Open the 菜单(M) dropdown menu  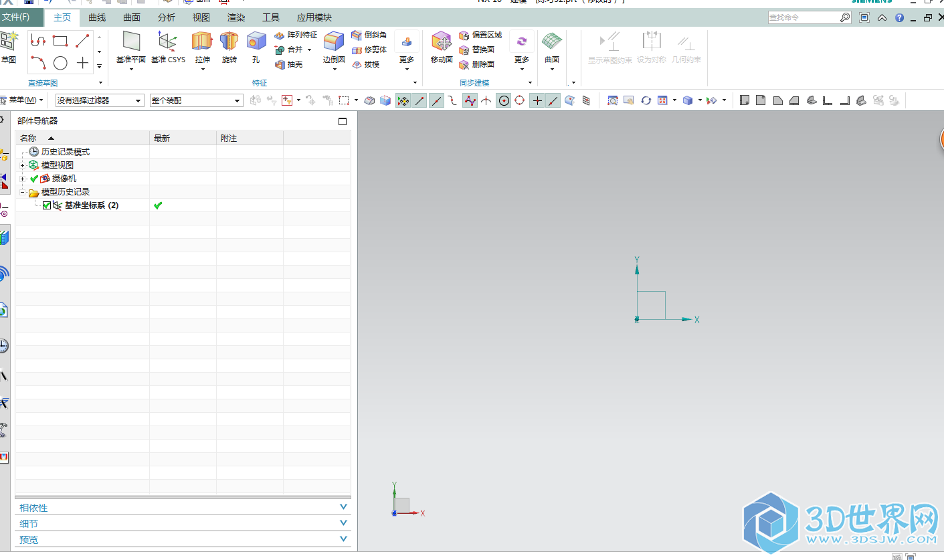click(22, 100)
